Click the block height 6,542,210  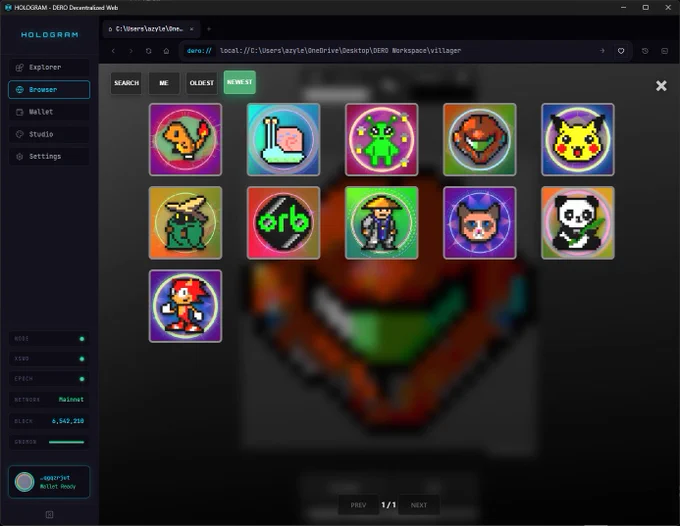point(68,421)
